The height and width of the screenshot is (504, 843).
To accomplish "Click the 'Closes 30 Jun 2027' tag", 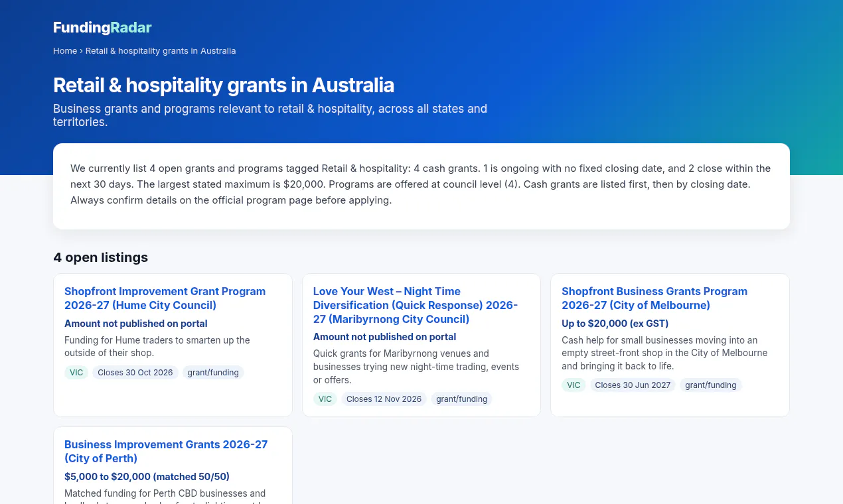I will [633, 385].
